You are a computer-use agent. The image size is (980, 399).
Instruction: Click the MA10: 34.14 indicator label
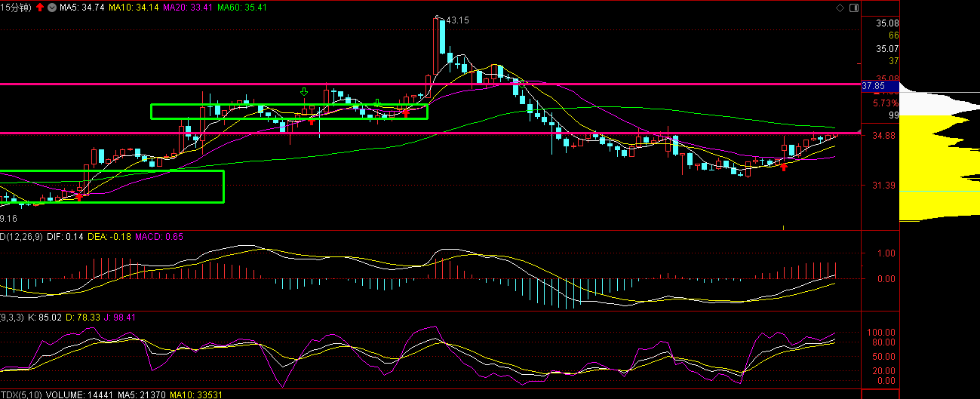(x=134, y=8)
